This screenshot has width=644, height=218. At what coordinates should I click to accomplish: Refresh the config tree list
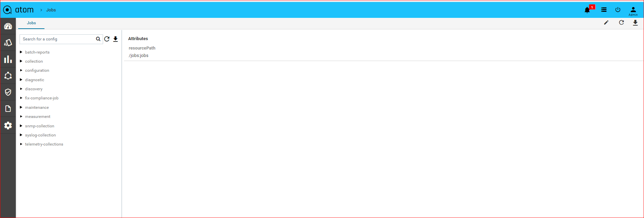pyautogui.click(x=107, y=39)
